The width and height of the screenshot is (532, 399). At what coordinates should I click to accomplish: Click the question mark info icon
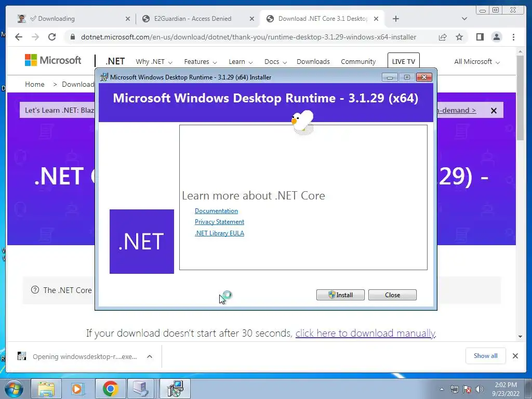[x=35, y=290]
